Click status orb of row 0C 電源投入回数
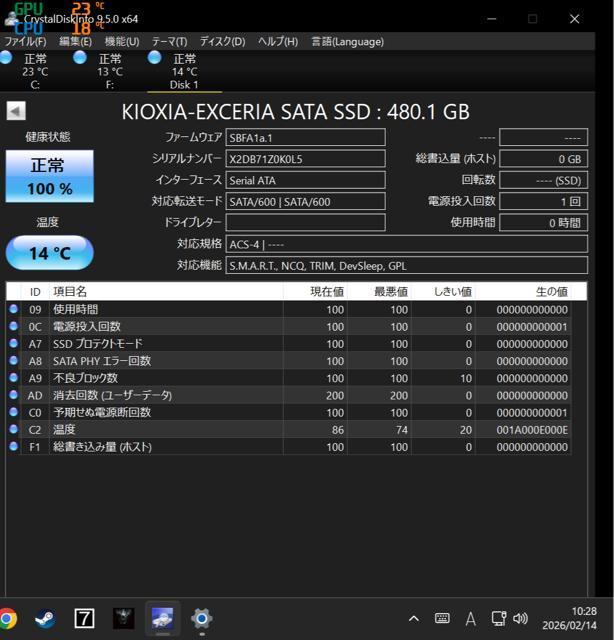Screen dimensions: 614x640 (x=13, y=326)
